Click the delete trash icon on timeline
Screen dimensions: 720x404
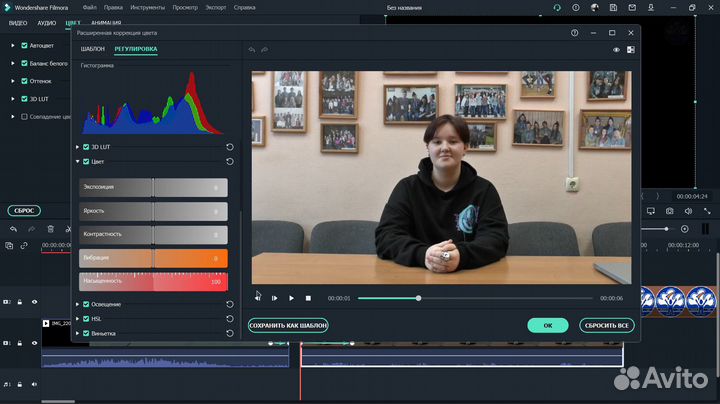coord(50,229)
